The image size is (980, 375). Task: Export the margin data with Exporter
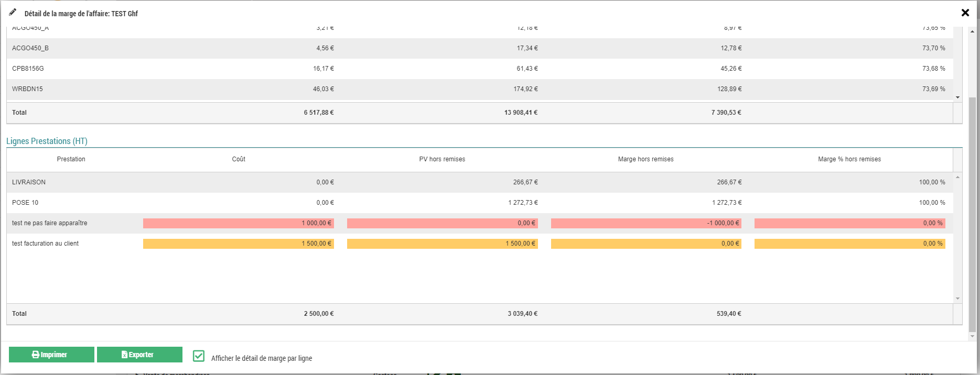pyautogui.click(x=139, y=355)
